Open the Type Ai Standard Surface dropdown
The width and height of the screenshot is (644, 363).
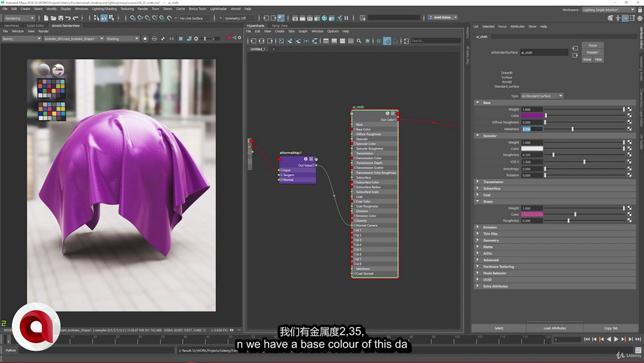[542, 96]
